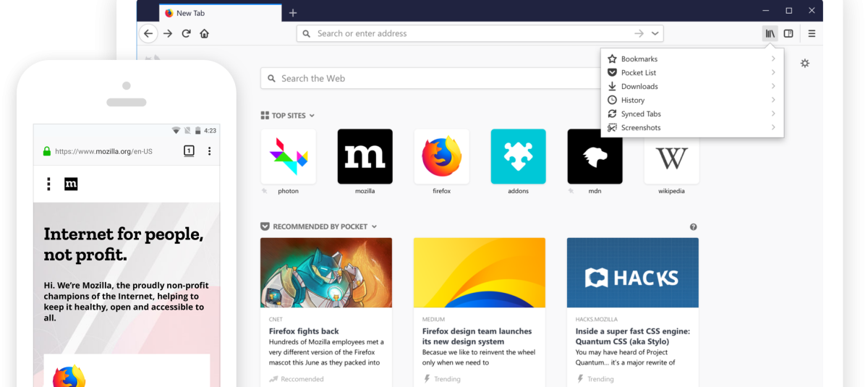
Task: Select Synced Tabs from the Library menu
Action: click(641, 114)
